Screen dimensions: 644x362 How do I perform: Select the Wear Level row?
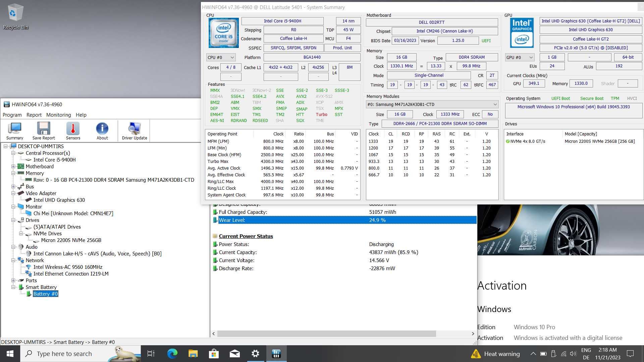(x=344, y=220)
